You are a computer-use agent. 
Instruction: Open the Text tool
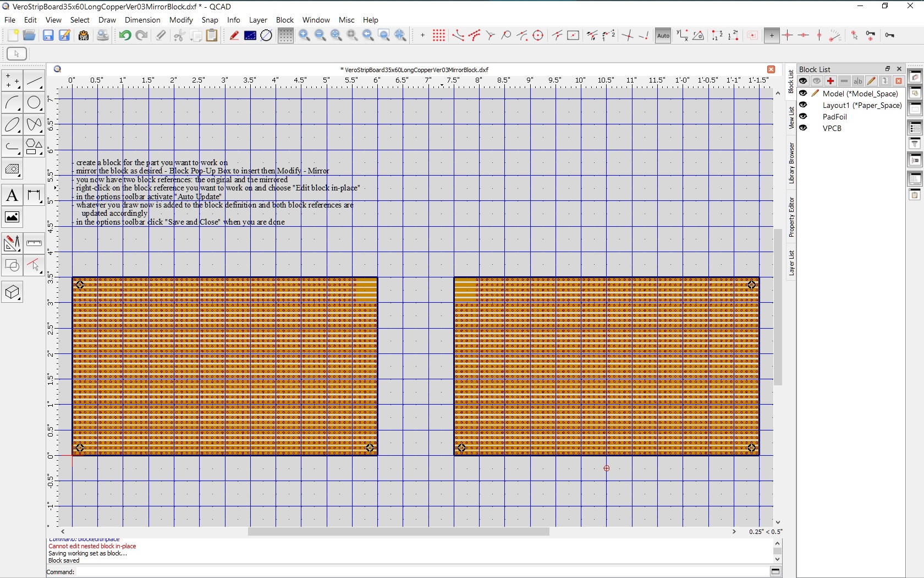[x=12, y=196]
